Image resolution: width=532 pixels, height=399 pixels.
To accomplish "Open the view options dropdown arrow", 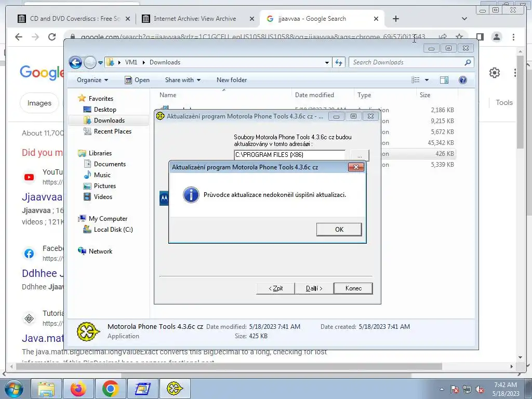I will pyautogui.click(x=427, y=80).
